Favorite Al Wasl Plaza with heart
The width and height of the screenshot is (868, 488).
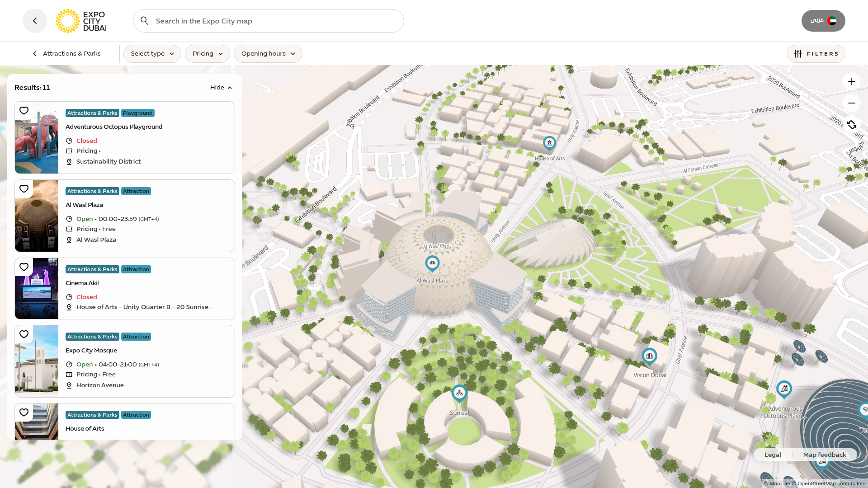24,189
